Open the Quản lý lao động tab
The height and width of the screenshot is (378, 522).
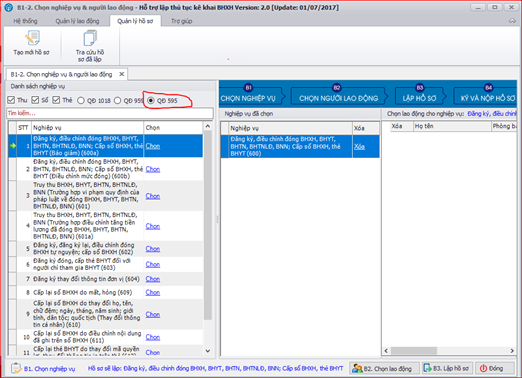click(77, 21)
